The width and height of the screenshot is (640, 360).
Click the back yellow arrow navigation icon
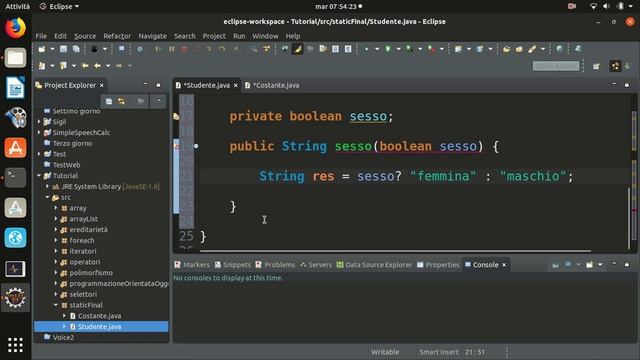[98, 66]
